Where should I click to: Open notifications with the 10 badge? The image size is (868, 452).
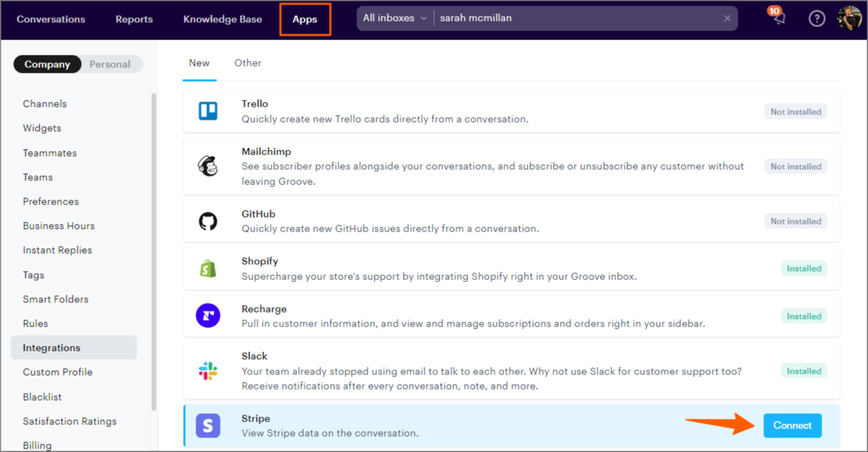[779, 19]
